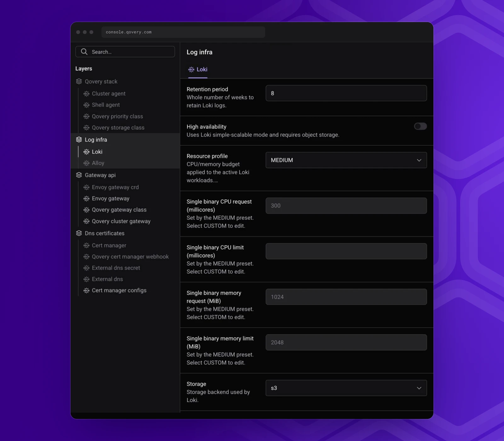The image size is (504, 441).
Task: Click the console.qovery.com address bar
Action: [x=183, y=32]
